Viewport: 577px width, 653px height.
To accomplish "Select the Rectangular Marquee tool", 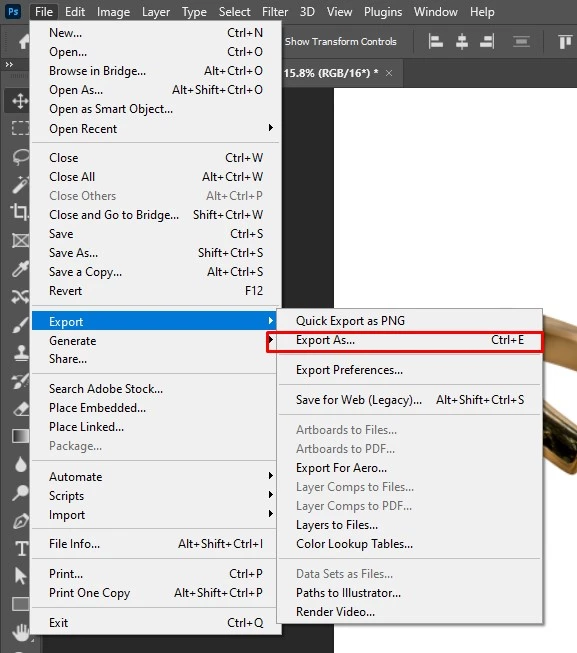I will tap(19, 128).
